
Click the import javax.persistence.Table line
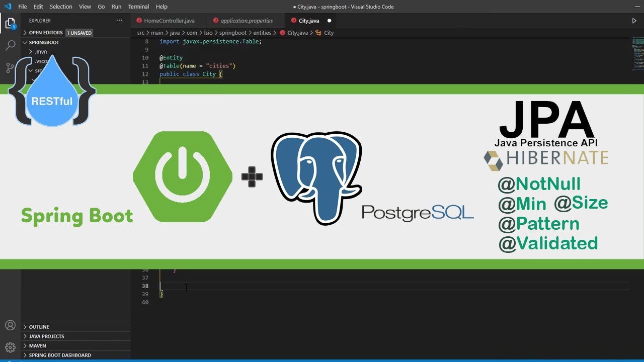click(x=210, y=41)
